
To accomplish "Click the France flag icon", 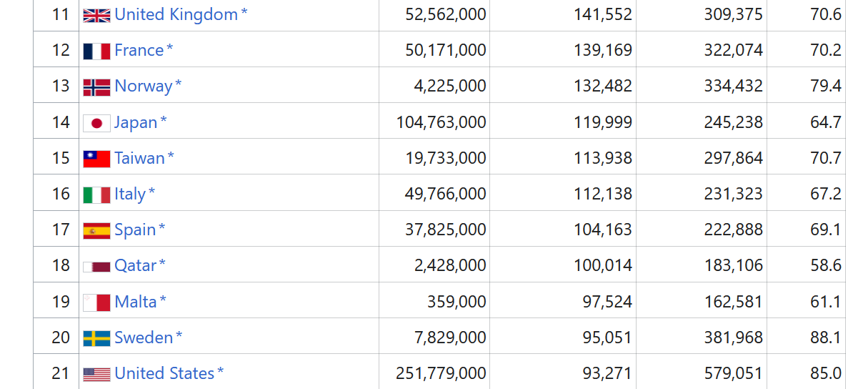I will (96, 51).
